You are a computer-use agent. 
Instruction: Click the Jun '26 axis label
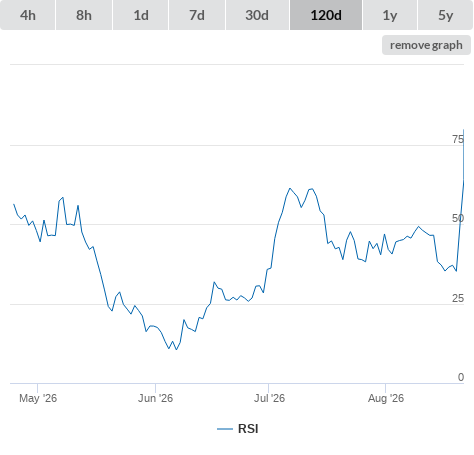coord(155,398)
